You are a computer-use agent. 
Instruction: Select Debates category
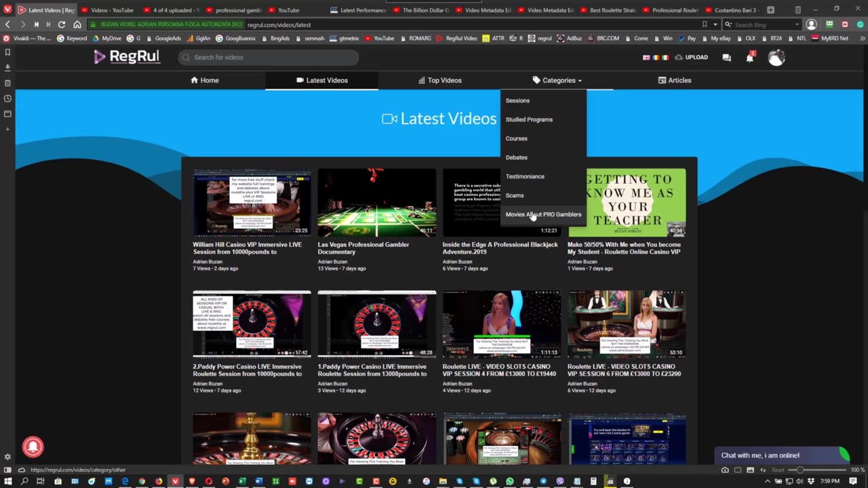(543, 157)
